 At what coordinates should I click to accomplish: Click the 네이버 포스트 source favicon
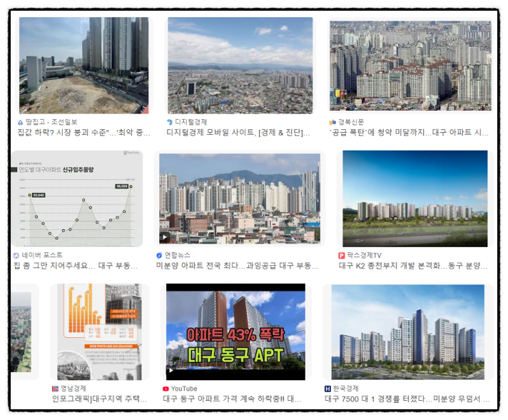pyautogui.click(x=16, y=255)
